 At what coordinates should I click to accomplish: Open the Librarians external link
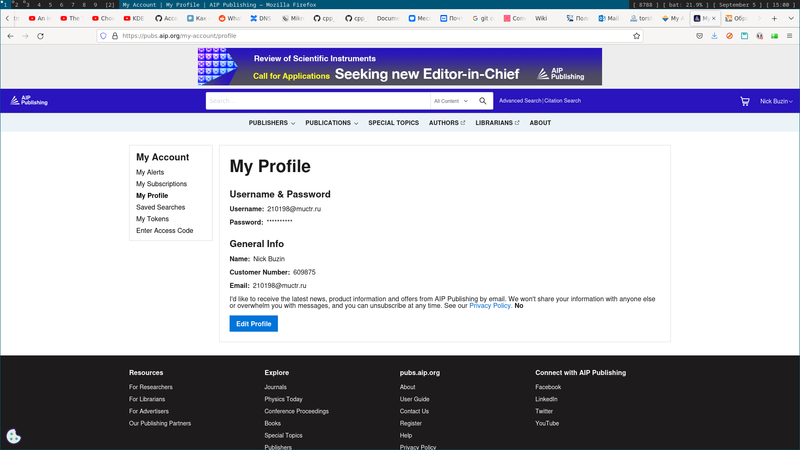[497, 123]
